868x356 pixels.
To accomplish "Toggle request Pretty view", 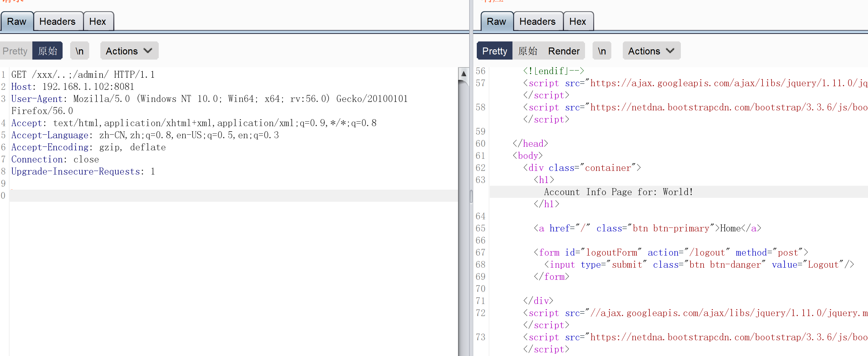I will 15,51.
